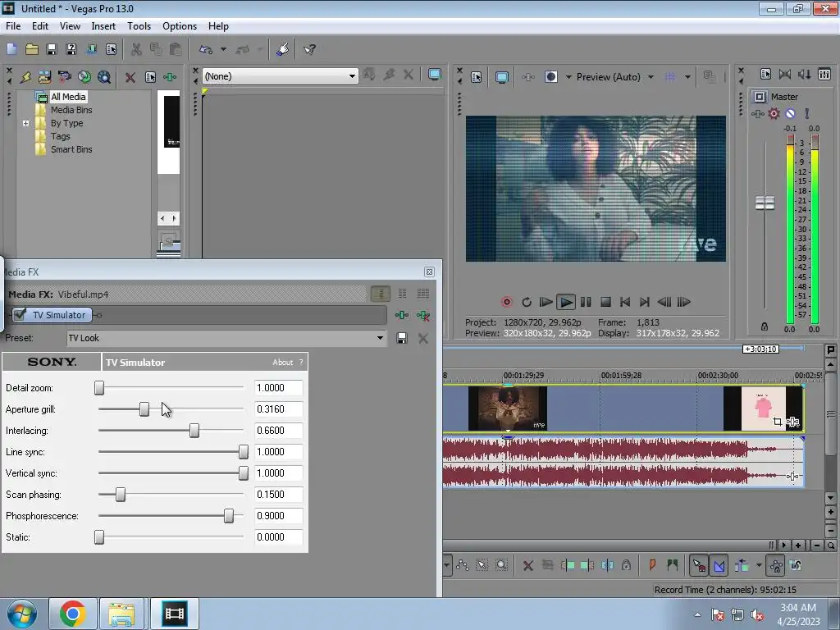Toggle the Master Mute icon
Viewport: 840px width, 630px height.
point(790,113)
